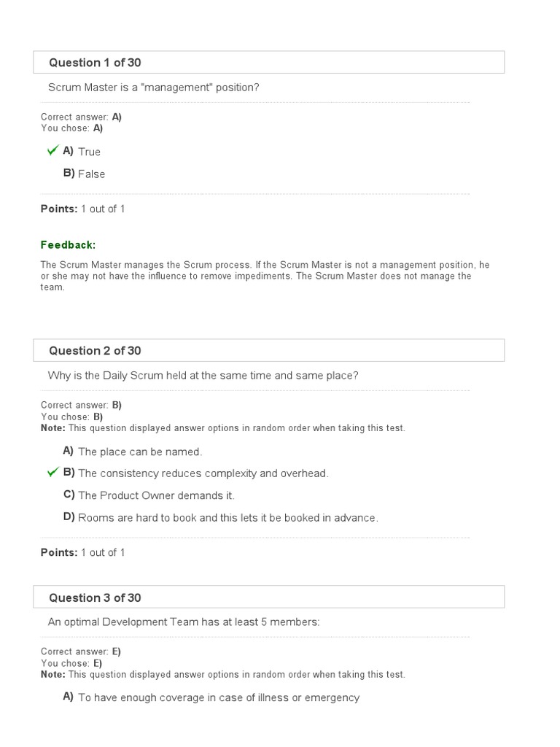
Task: Click the Question 2 of 30 header
Action: [x=95, y=351]
